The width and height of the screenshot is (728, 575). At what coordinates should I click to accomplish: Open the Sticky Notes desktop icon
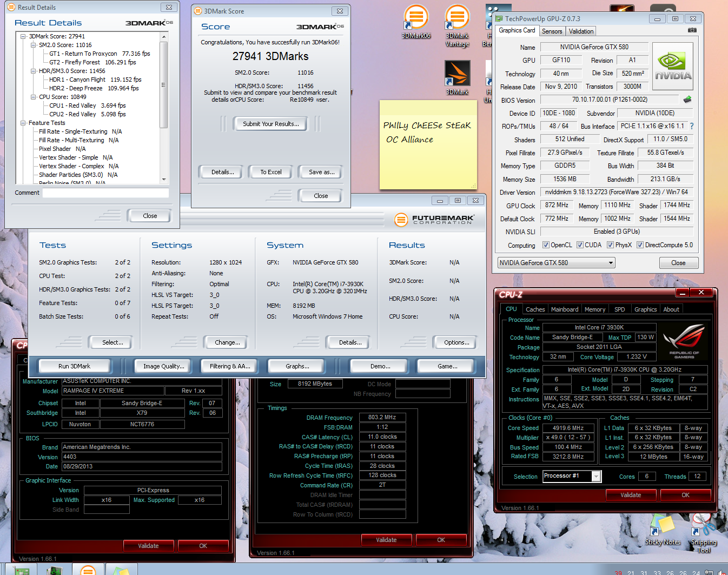point(663,529)
